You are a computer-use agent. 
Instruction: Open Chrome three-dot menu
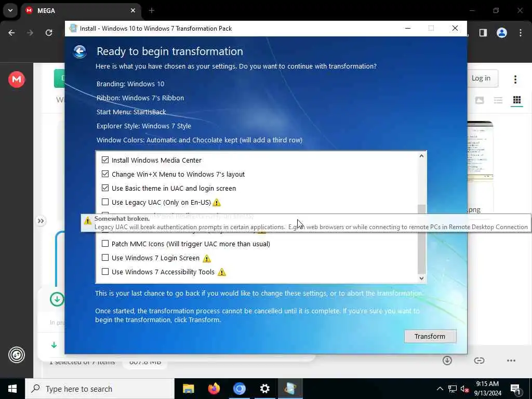click(x=521, y=33)
